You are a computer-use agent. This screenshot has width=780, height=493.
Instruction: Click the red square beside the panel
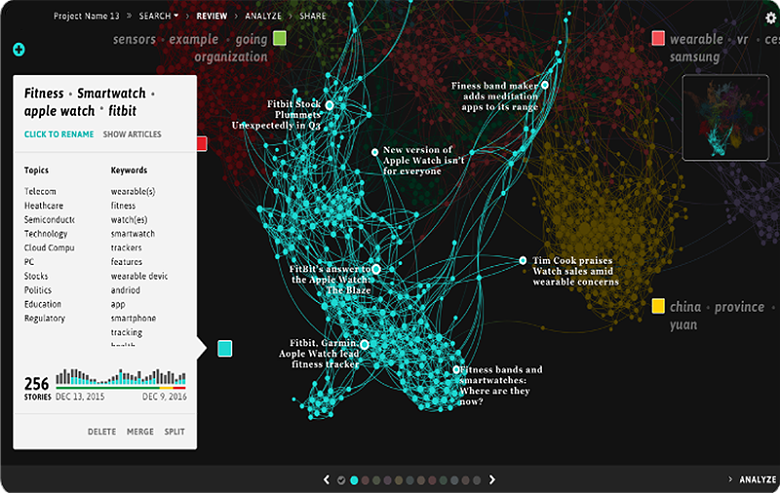click(x=202, y=144)
